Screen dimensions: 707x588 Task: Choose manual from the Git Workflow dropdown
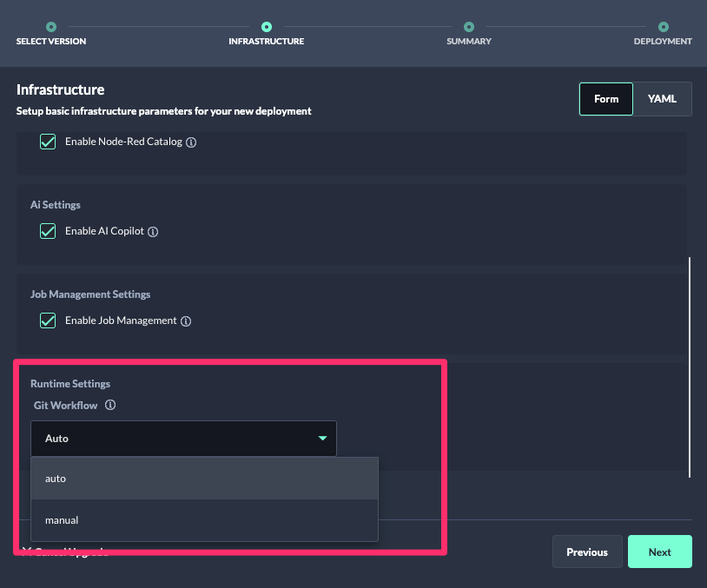(204, 519)
